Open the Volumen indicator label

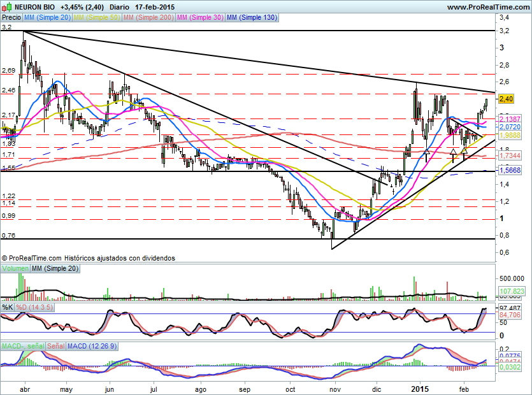15,269
